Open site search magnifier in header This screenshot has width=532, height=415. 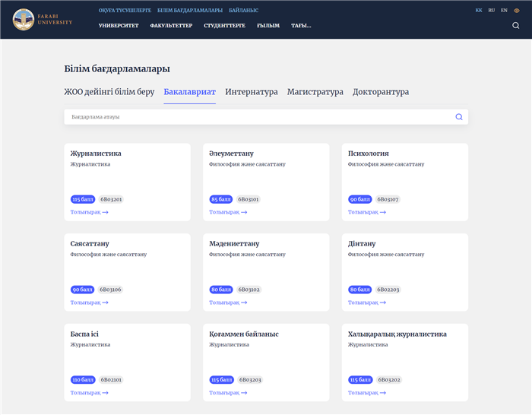coord(516,25)
